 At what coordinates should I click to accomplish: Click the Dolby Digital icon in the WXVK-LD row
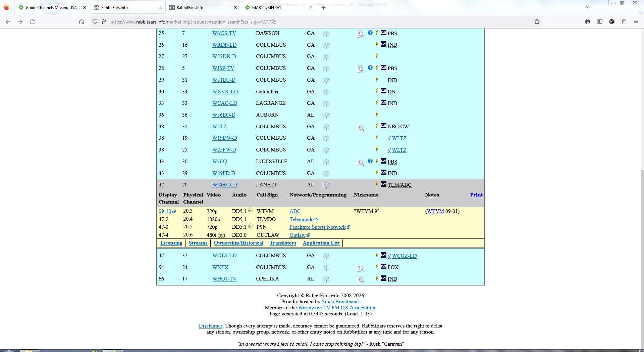coord(384,91)
